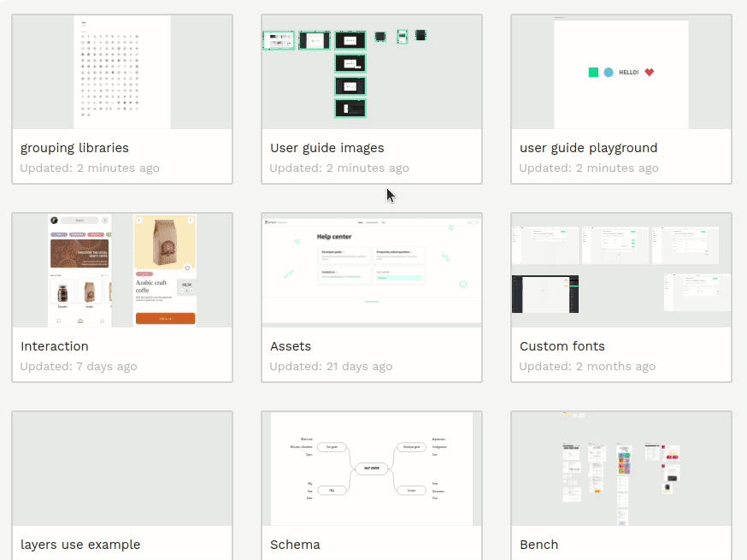Click the red heart icon in playground preview
The width and height of the screenshot is (747, 560).
point(649,73)
